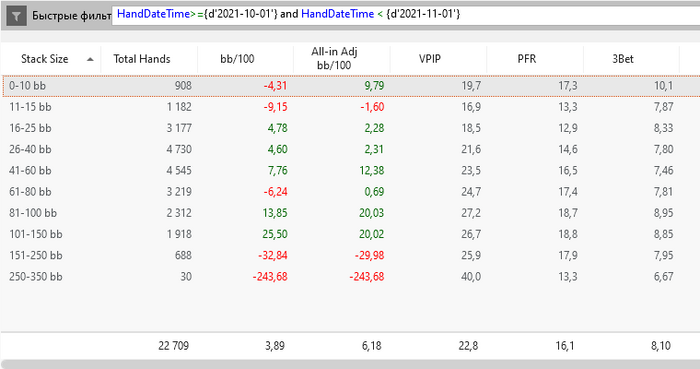700x369 pixels.
Task: Select the 26-40 bb row
Action: [x=350, y=149]
